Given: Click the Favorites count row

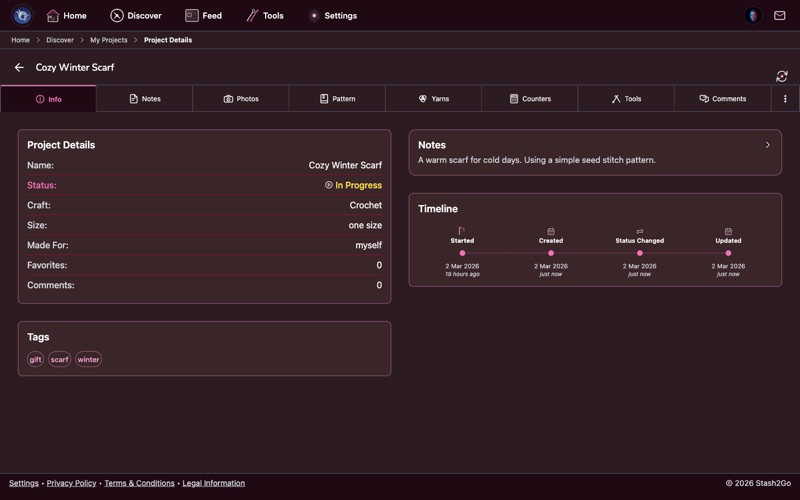Looking at the screenshot, I should point(205,265).
